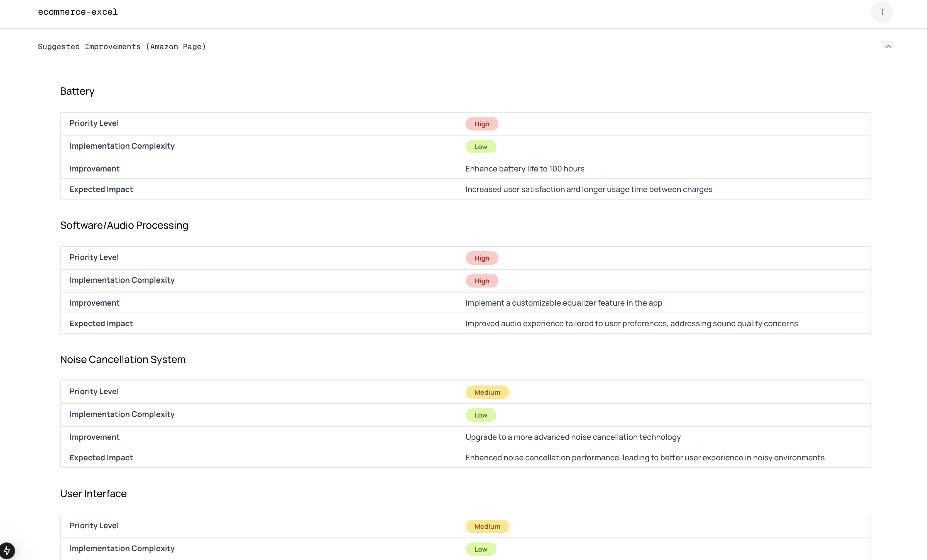Screen dimensions: 927x560
Task: Select the User Interface heading
Action: [x=93, y=493]
